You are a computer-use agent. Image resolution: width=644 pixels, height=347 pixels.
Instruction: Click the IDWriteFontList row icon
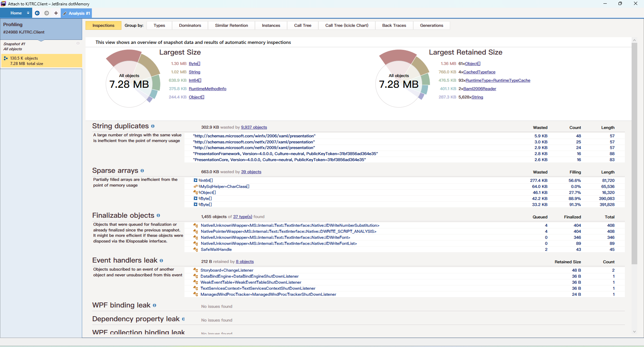(x=196, y=244)
